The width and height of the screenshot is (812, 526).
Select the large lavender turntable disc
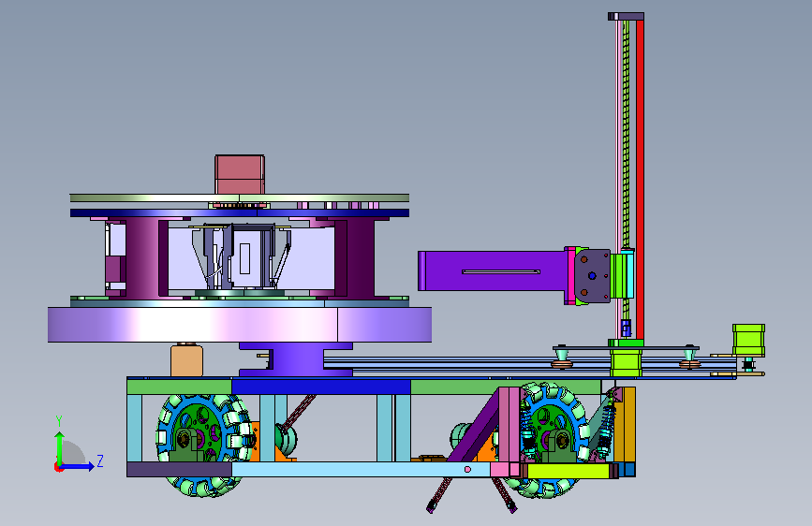(x=240, y=325)
